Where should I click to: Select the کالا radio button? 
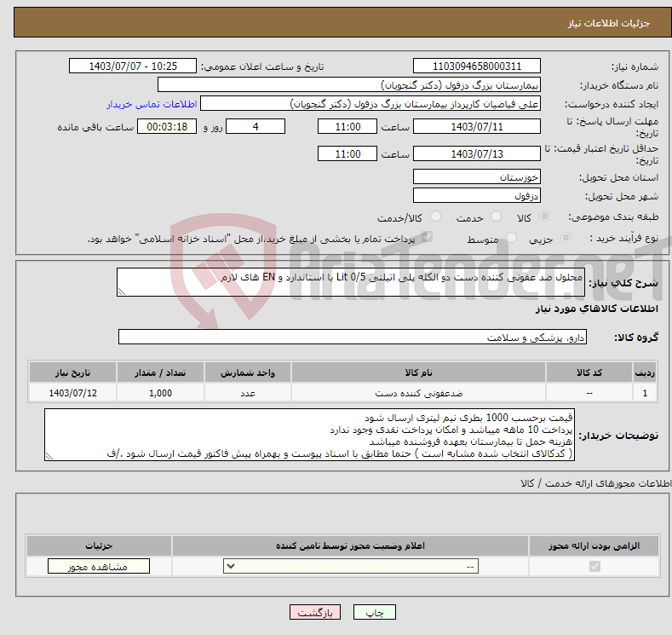544,216
